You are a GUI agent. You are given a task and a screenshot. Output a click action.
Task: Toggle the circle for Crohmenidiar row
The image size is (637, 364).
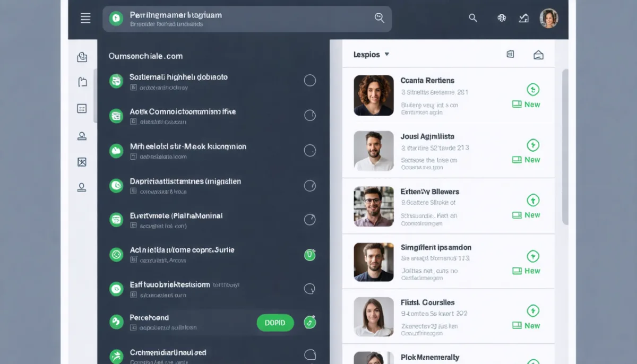pos(310,356)
